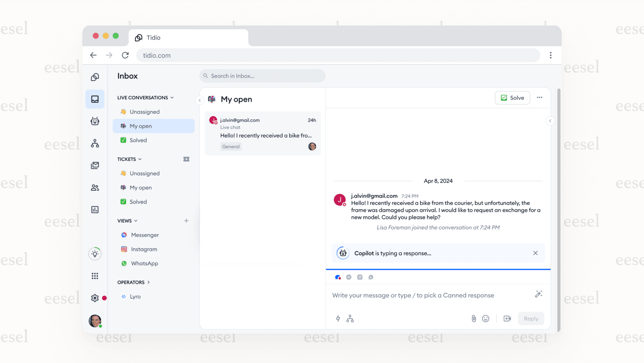Send the message using Reply button
644x363 pixels.
pyautogui.click(x=531, y=318)
